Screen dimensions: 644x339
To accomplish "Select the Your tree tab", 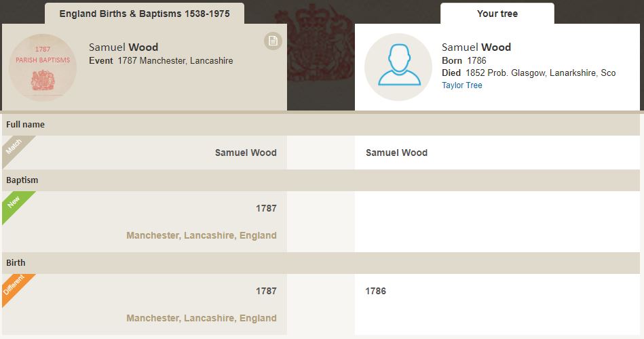I will (x=497, y=14).
